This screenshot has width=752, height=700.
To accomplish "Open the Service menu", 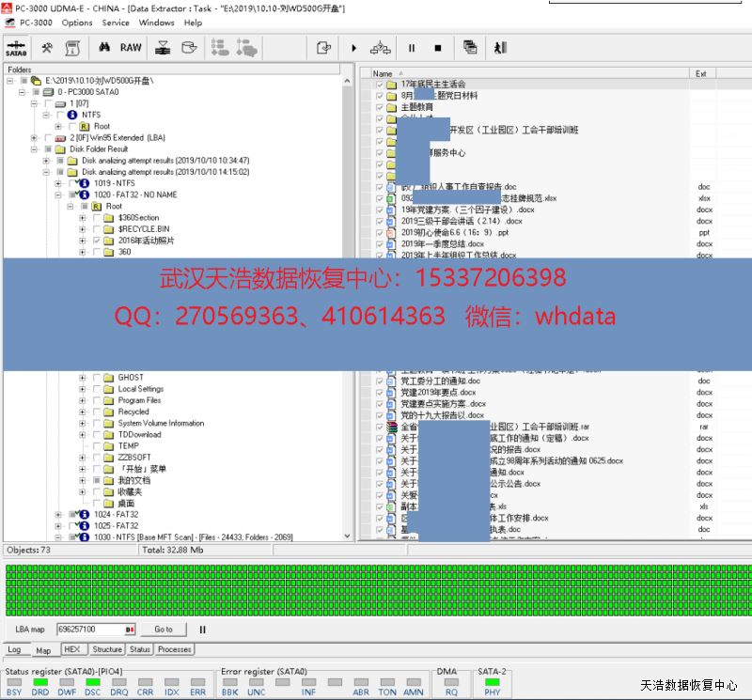I will (x=116, y=23).
